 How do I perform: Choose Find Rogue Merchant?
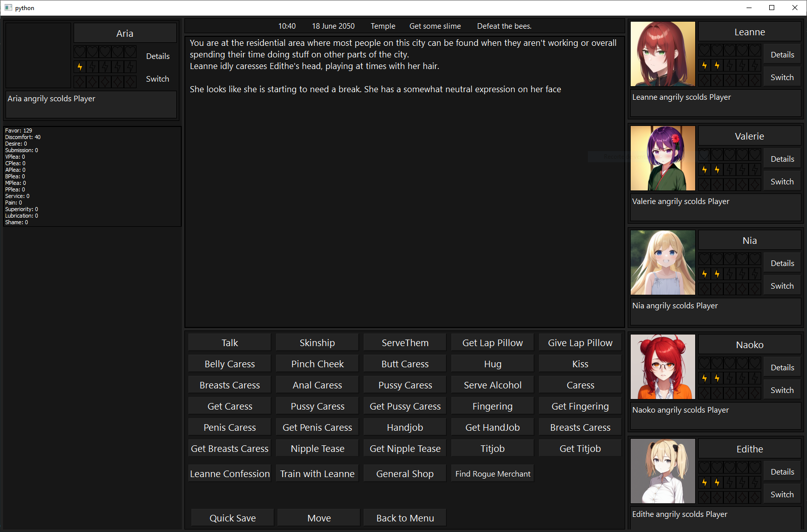(492, 474)
